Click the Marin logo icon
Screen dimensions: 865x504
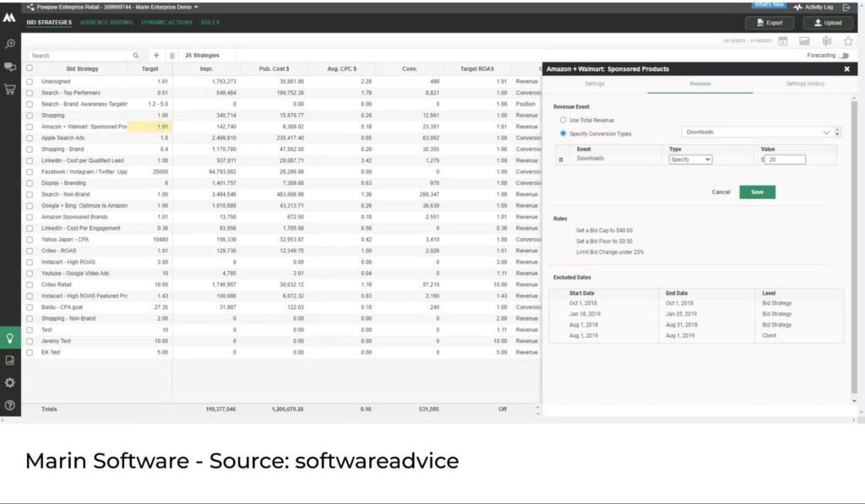click(9, 18)
